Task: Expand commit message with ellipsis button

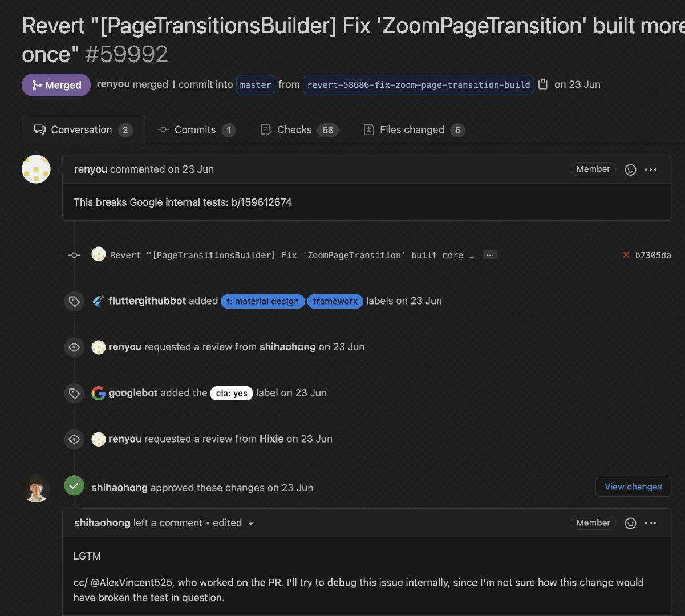Action: pyautogui.click(x=489, y=255)
